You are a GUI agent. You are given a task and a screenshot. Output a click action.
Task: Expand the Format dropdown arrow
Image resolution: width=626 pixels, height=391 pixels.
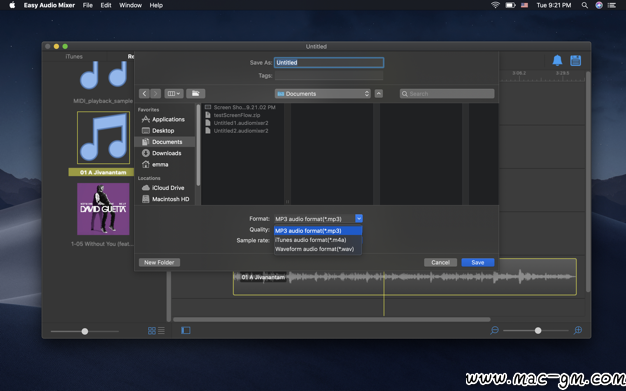pyautogui.click(x=359, y=218)
